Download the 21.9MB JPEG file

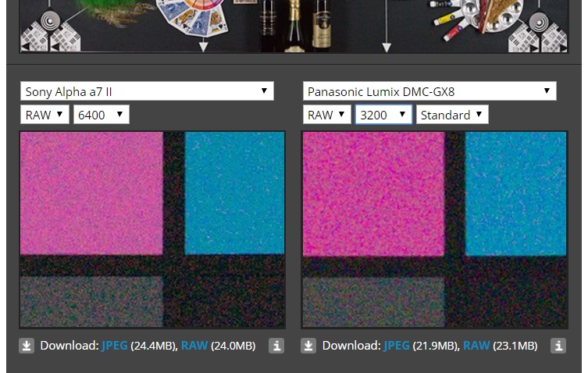coord(396,346)
